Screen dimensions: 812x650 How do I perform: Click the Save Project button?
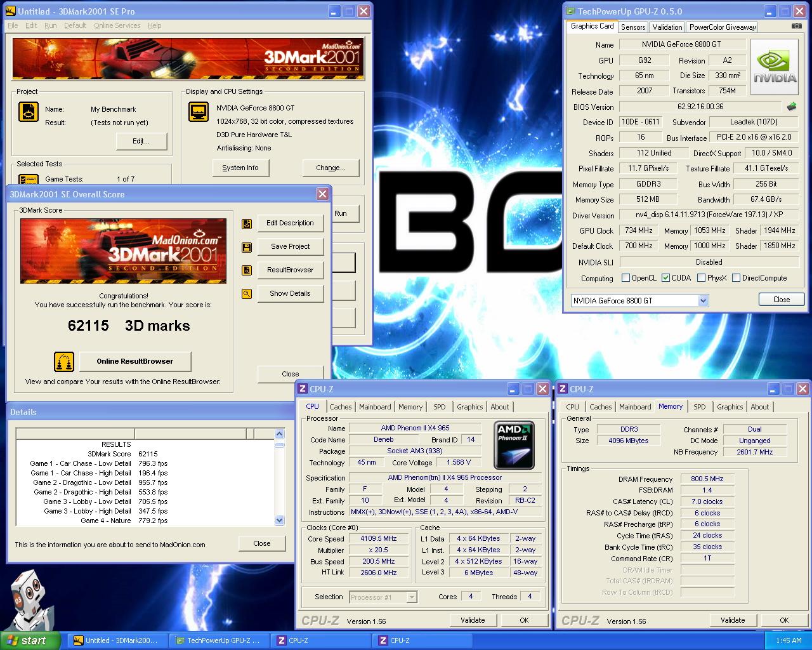(x=290, y=247)
